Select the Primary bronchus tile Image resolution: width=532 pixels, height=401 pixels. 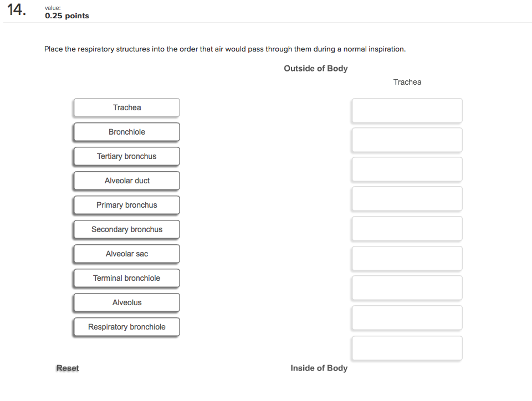(x=126, y=205)
